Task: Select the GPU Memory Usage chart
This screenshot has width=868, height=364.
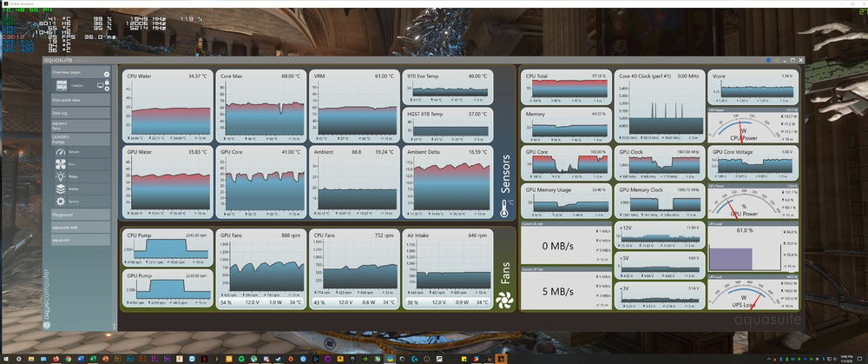Action: (566, 202)
